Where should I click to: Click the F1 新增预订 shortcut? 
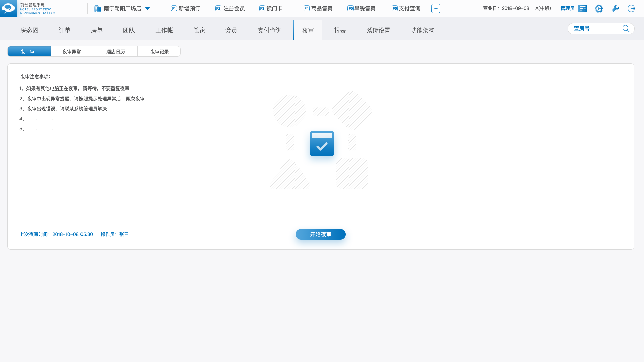(x=185, y=9)
